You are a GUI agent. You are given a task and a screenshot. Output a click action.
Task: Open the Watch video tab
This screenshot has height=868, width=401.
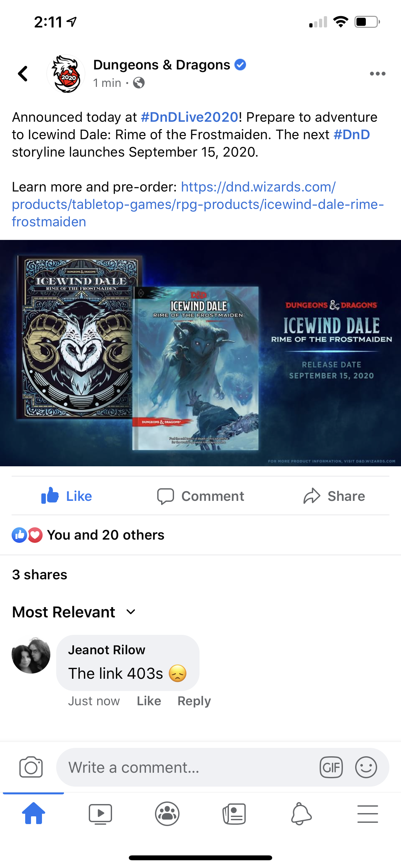coord(100,814)
